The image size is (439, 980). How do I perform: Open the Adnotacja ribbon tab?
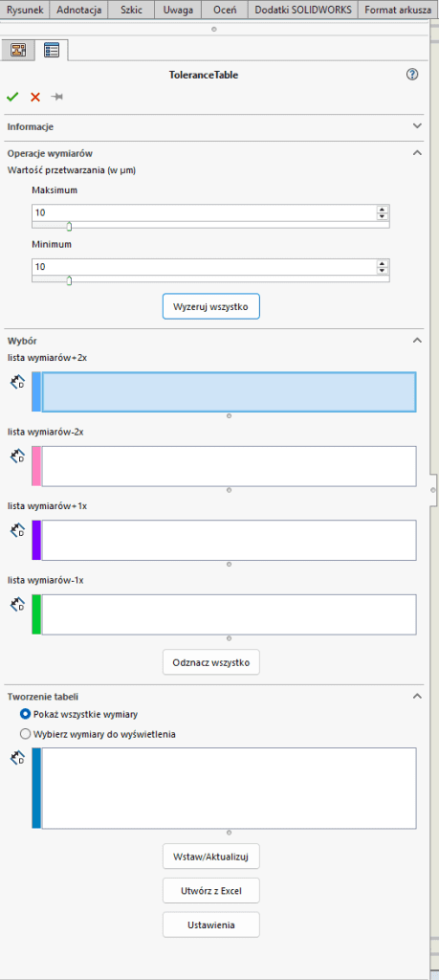point(79,10)
